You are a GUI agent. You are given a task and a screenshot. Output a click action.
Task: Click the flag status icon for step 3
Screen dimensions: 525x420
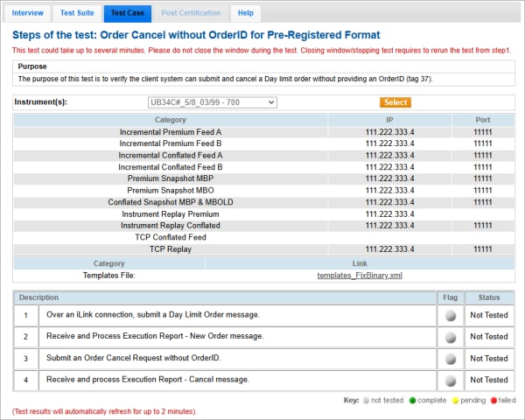tap(450, 359)
